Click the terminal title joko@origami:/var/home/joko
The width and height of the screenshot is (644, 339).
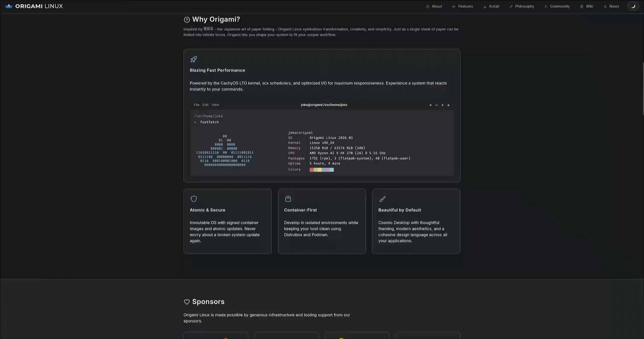click(x=324, y=105)
